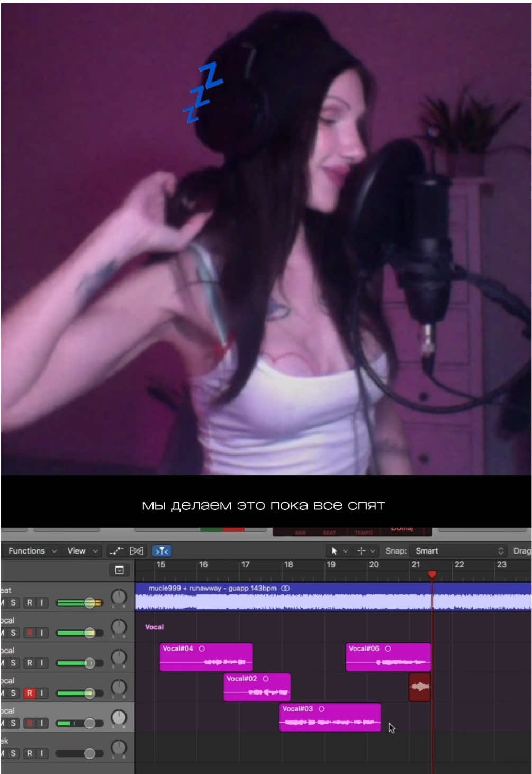Click pan knob of selected Vocal#03 track

(119, 718)
